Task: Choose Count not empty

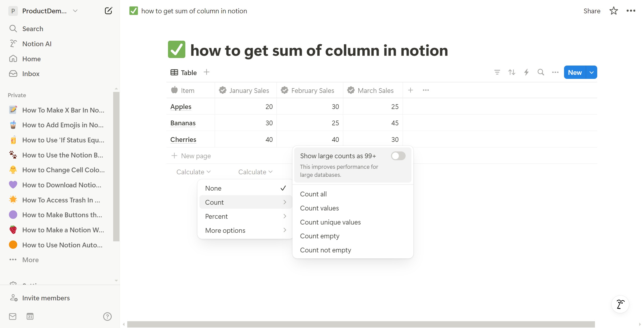Action: tap(353, 250)
